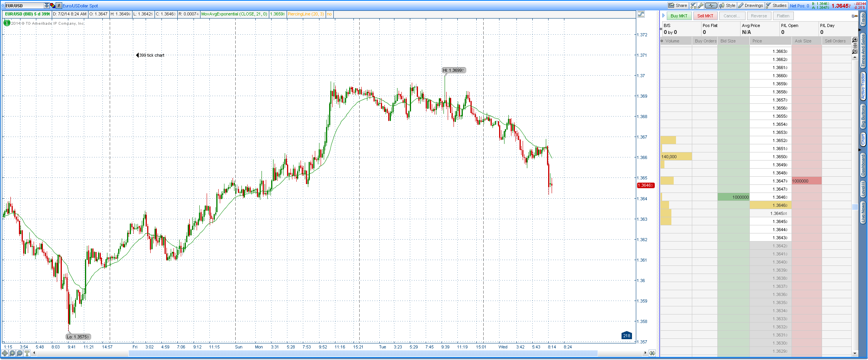Image resolution: width=868 pixels, height=360 pixels.
Task: Click the green info icon on chart
Action: 7,23
